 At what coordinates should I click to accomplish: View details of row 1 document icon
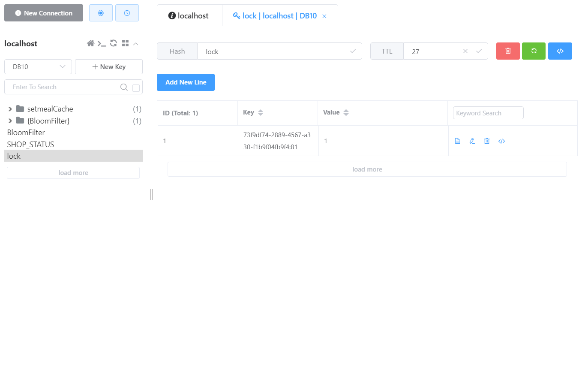coord(458,141)
